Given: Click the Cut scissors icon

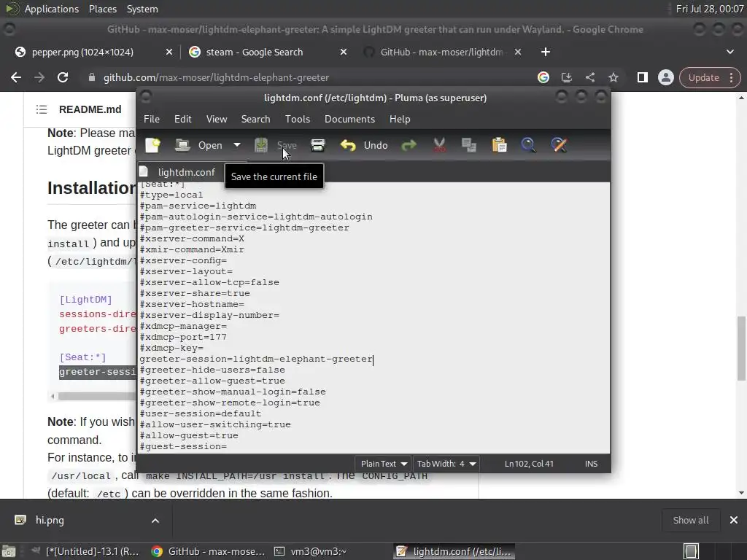Looking at the screenshot, I should pos(438,145).
